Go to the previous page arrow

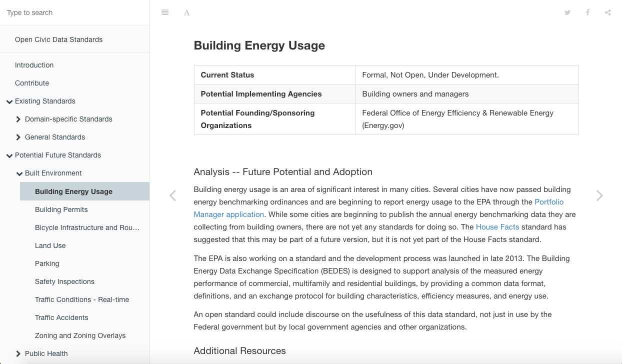pyautogui.click(x=172, y=195)
